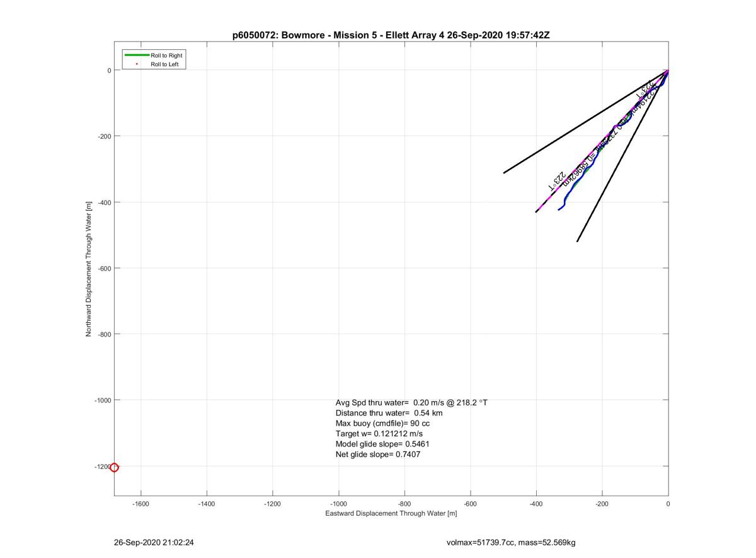Click x-axis tick label '-200'
This screenshot has width=756, height=558.
click(602, 504)
